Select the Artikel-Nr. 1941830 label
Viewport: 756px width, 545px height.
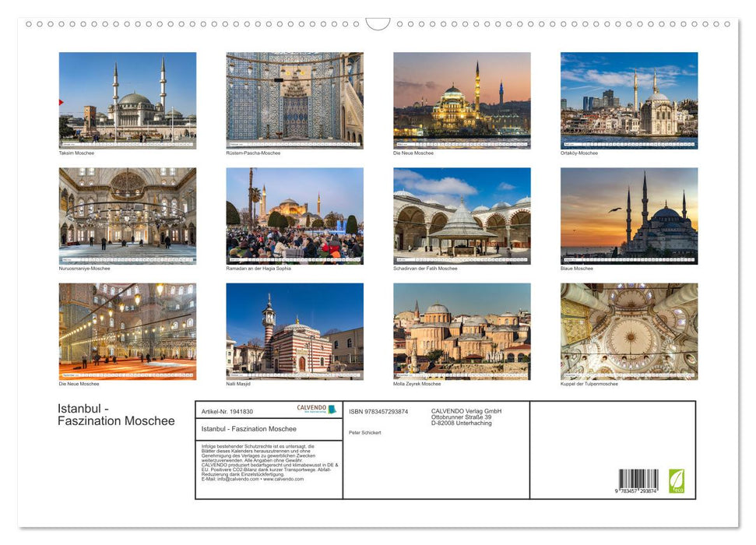click(x=227, y=412)
